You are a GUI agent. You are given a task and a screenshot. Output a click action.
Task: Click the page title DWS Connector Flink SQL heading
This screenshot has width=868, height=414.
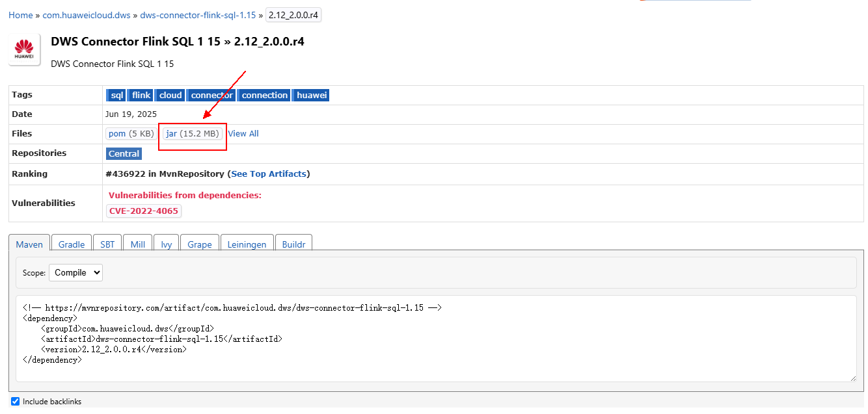coord(178,42)
